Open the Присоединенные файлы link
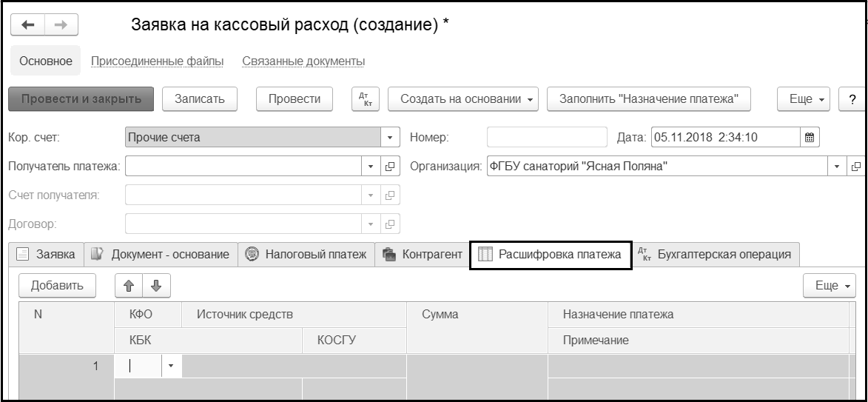Viewport: 868px width, 402px height. tap(157, 61)
